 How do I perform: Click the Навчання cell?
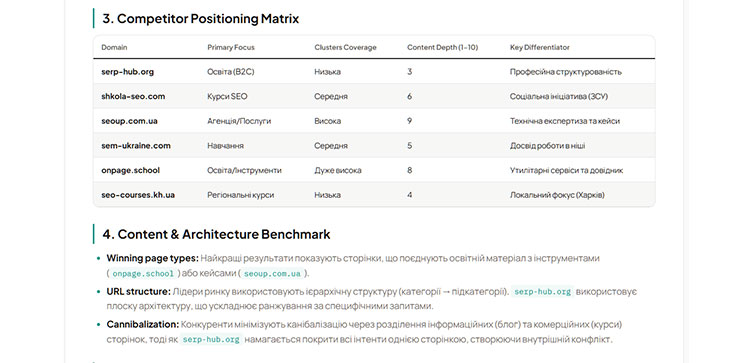225,146
